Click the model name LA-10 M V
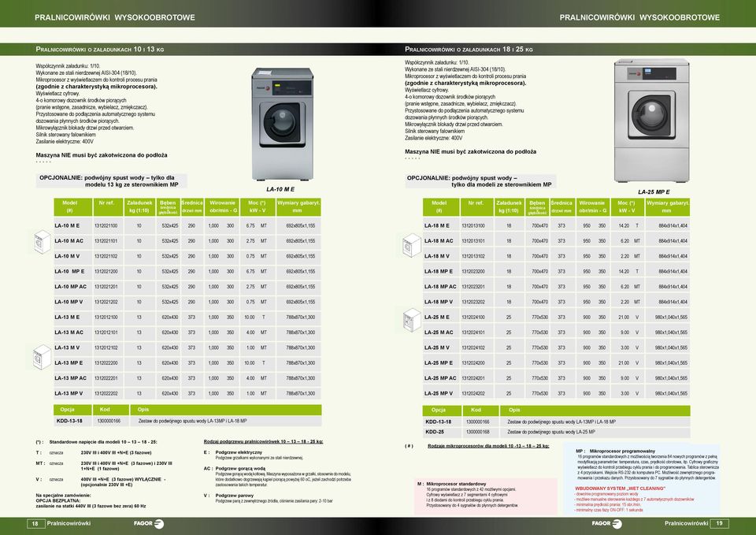Image resolution: width=756 pixels, height=535 pixels. pyautogui.click(x=67, y=256)
